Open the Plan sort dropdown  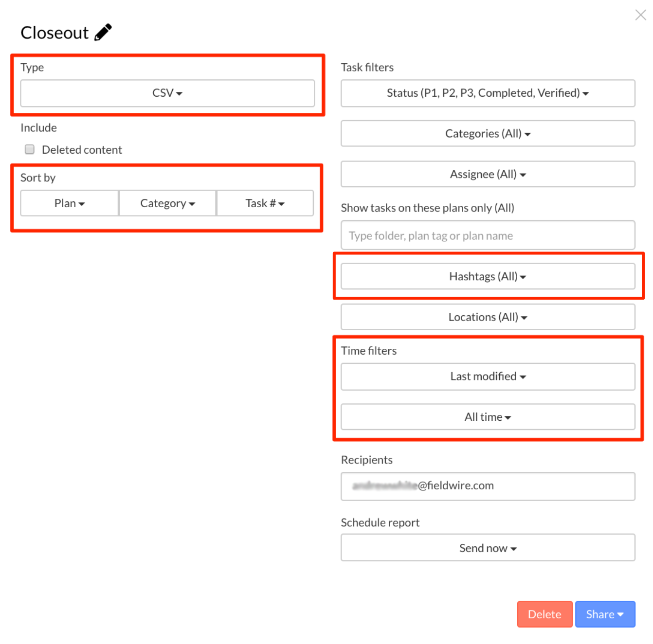pyautogui.click(x=70, y=203)
